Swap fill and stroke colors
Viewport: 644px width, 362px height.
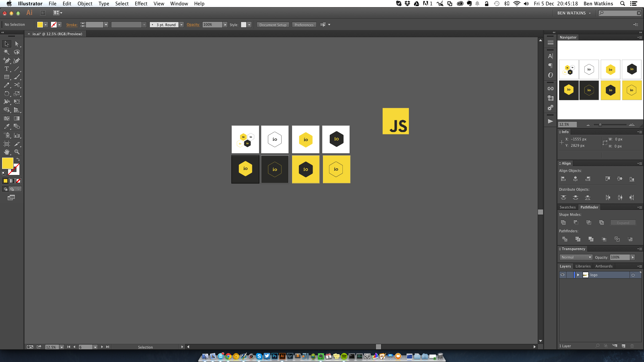click(x=18, y=159)
